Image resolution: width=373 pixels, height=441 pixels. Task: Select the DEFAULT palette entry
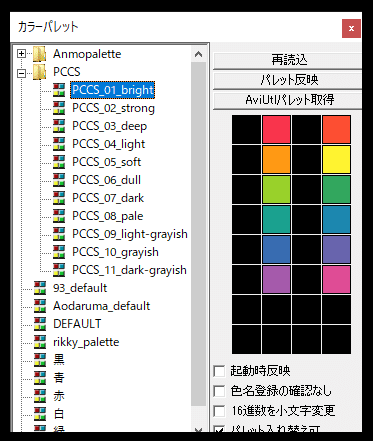click(x=77, y=324)
